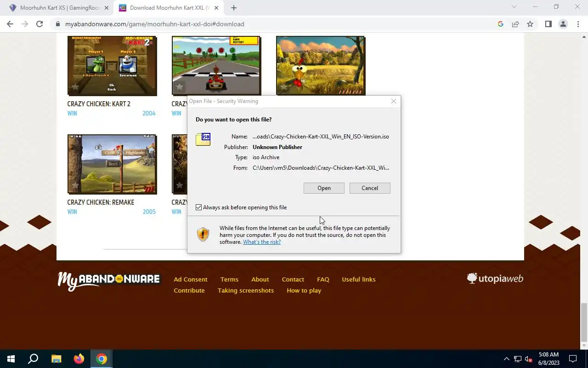
Task: Open How to play footer link
Action: (304, 290)
